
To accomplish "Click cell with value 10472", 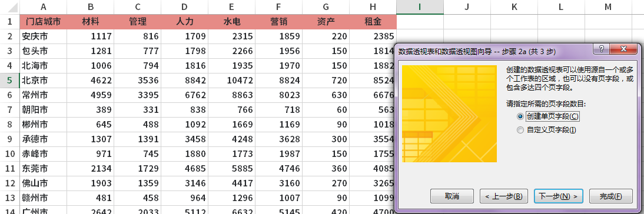I will click(x=232, y=81).
